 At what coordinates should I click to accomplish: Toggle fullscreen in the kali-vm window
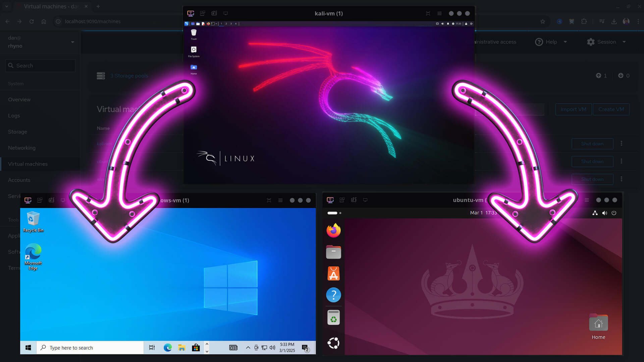pyautogui.click(x=428, y=13)
